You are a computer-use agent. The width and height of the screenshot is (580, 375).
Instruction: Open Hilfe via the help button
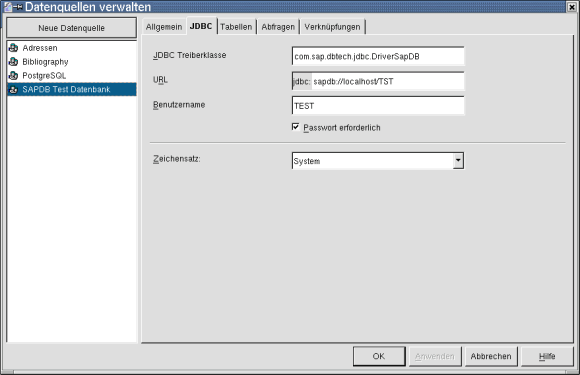tap(547, 356)
